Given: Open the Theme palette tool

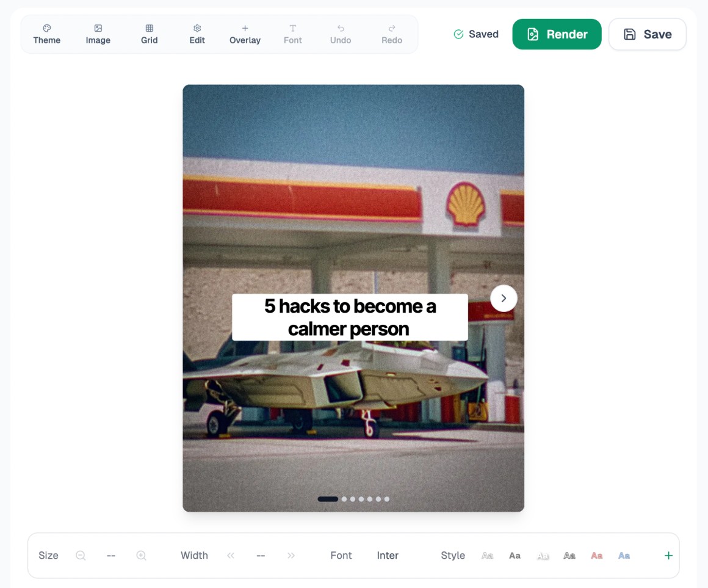Looking at the screenshot, I should click(46, 34).
